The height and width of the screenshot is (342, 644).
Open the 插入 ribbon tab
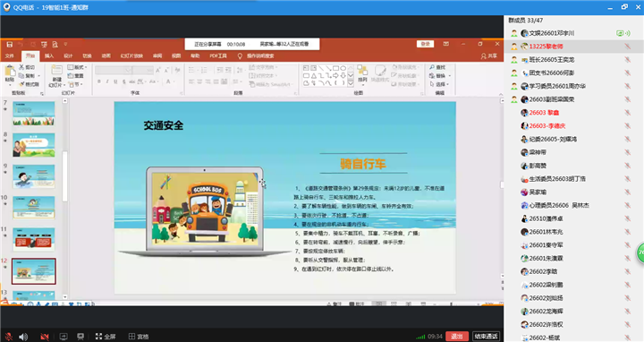click(x=49, y=56)
